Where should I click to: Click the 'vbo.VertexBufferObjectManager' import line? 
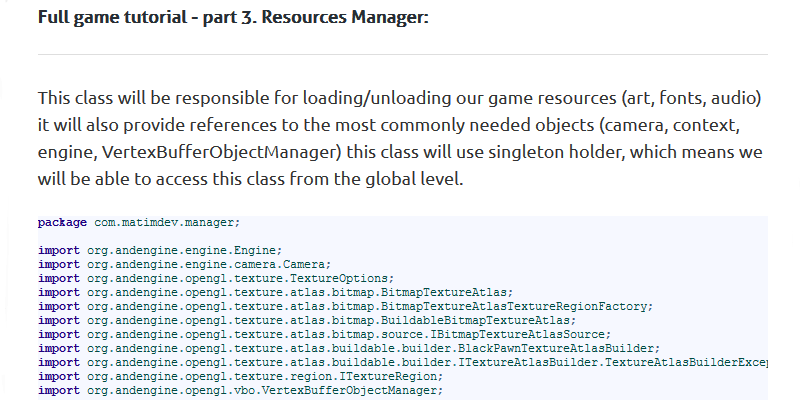tap(240, 390)
